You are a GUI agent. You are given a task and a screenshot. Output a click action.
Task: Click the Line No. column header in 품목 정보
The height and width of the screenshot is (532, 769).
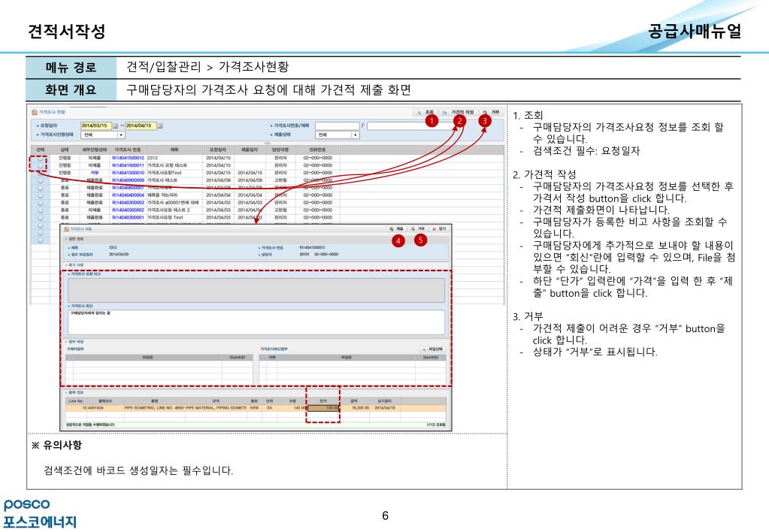[76, 401]
